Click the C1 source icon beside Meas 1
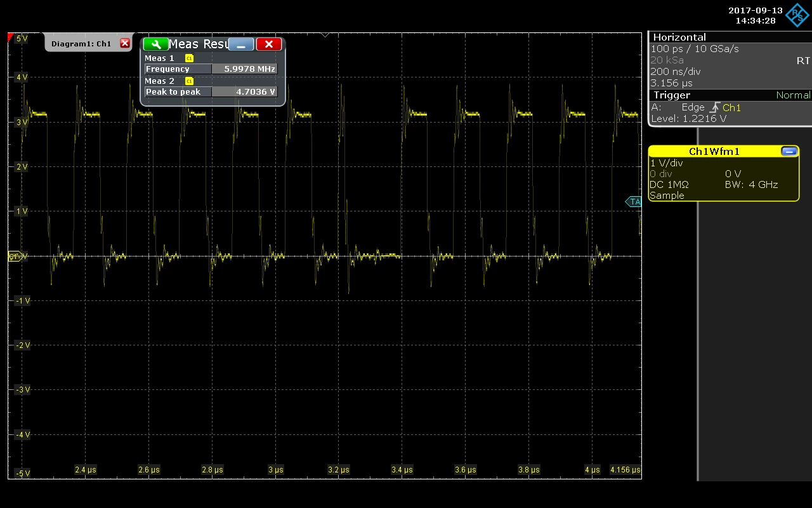The image size is (812, 508). pyautogui.click(x=189, y=58)
